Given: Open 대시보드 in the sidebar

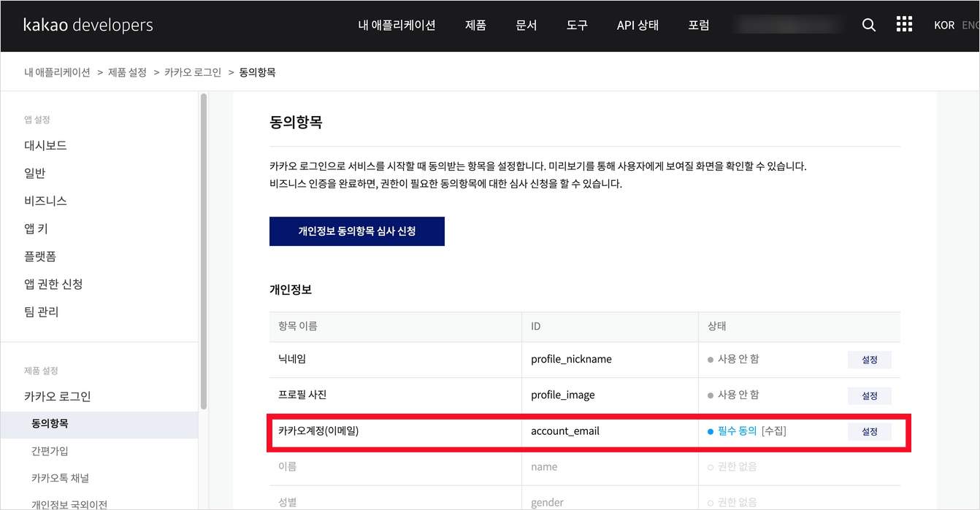Looking at the screenshot, I should (45, 145).
